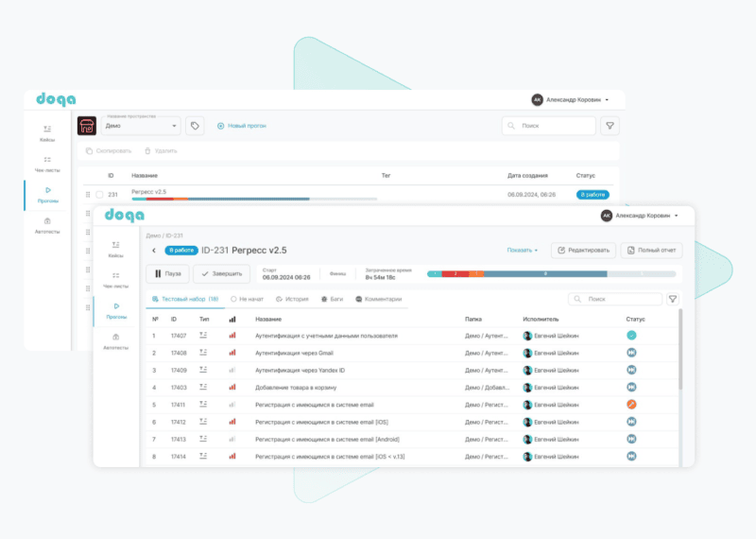The image size is (756, 539).
Task: Open the filter icon beside the Тестовый набор search
Action: [673, 299]
